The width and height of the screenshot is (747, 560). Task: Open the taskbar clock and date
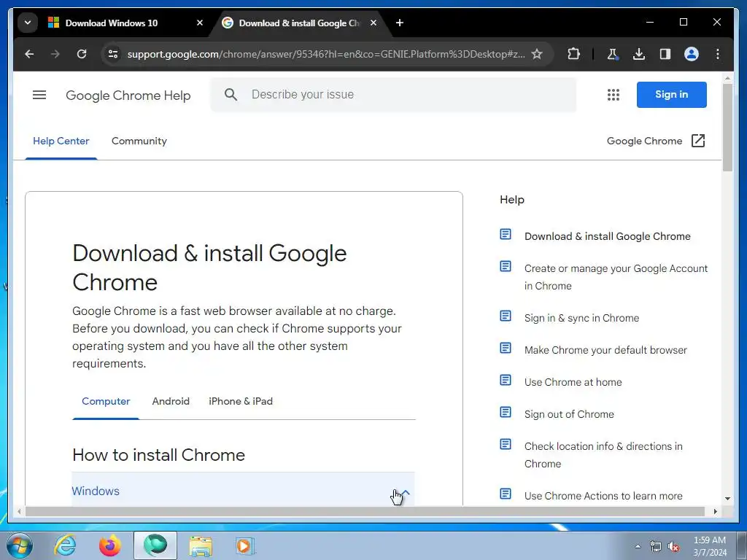[x=709, y=546]
